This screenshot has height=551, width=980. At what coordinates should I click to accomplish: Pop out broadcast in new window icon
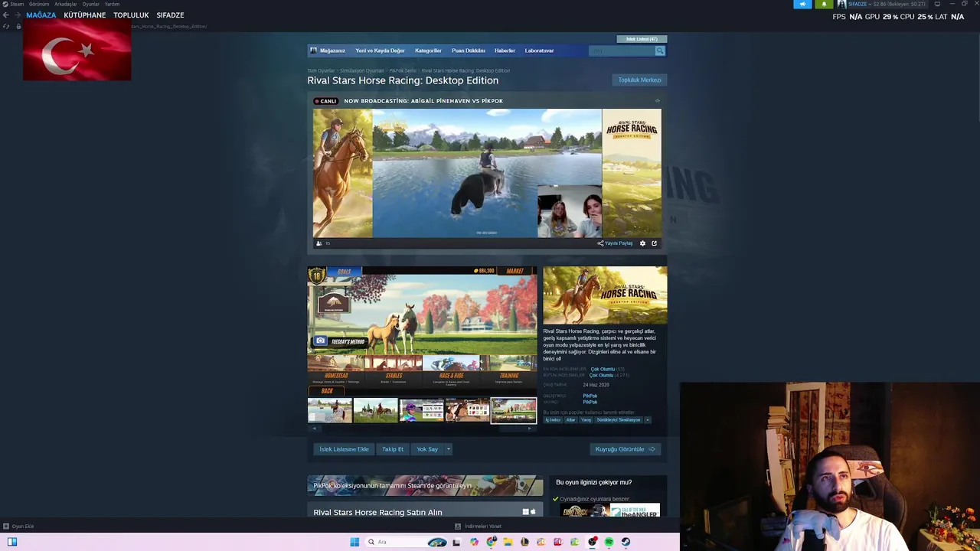pyautogui.click(x=654, y=243)
